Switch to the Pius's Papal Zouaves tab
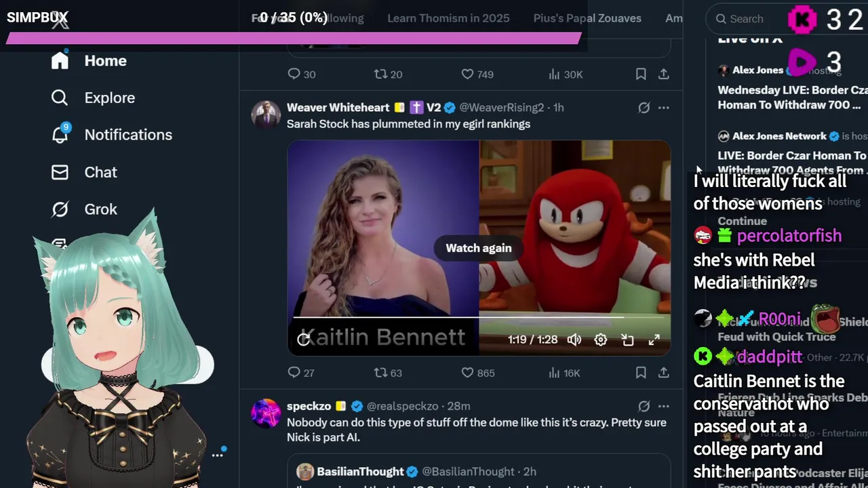The height and width of the screenshot is (488, 868). click(587, 18)
